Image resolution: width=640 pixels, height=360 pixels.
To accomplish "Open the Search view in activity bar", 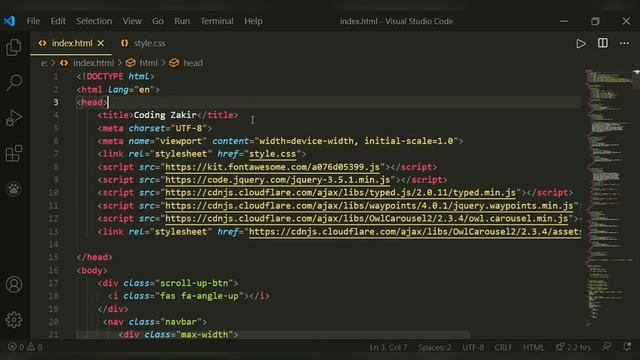I will point(14,82).
